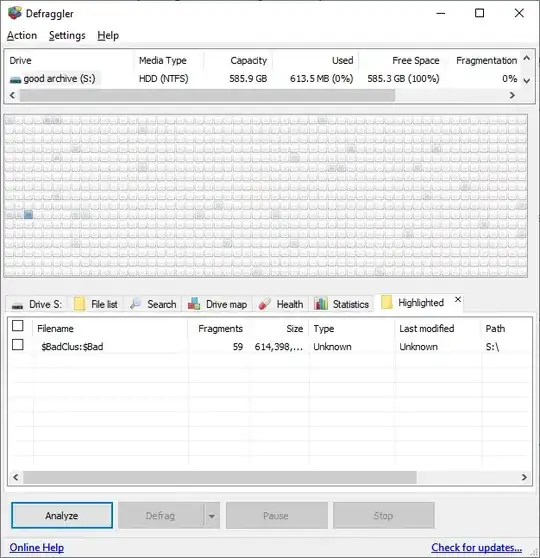The image size is (540, 558).
Task: Click the Drive map tab blocks icon
Action: [194, 304]
